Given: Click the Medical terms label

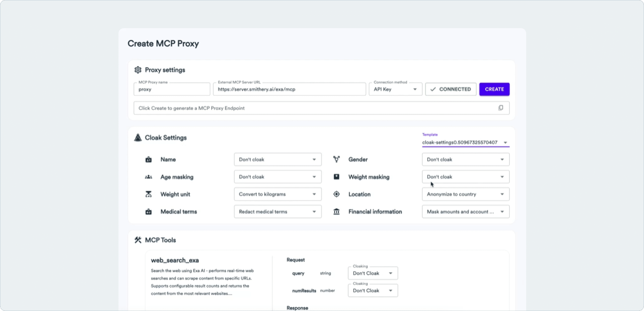Looking at the screenshot, I should 179,211.
